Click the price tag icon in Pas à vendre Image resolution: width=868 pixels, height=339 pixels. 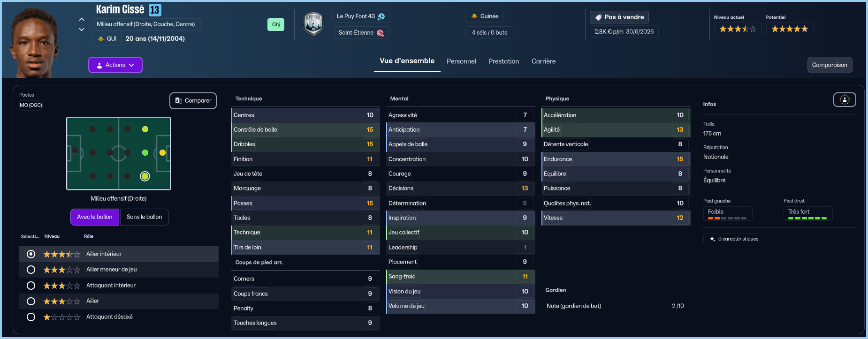[598, 17]
